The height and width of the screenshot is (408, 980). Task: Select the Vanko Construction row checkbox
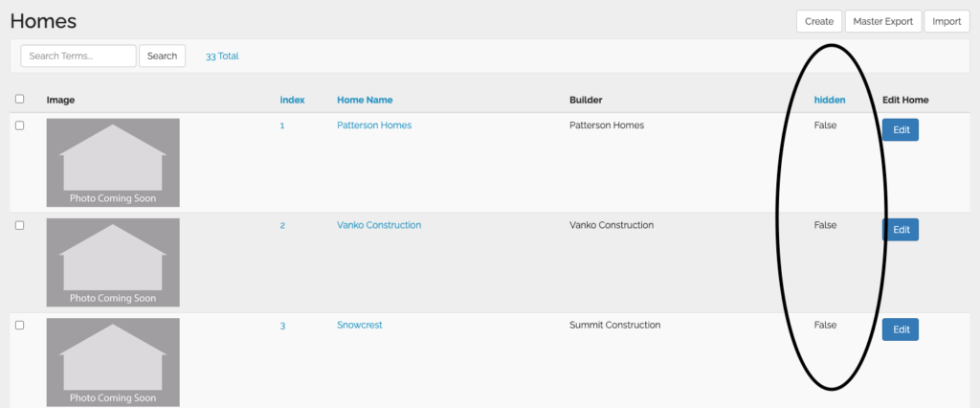pos(20,225)
